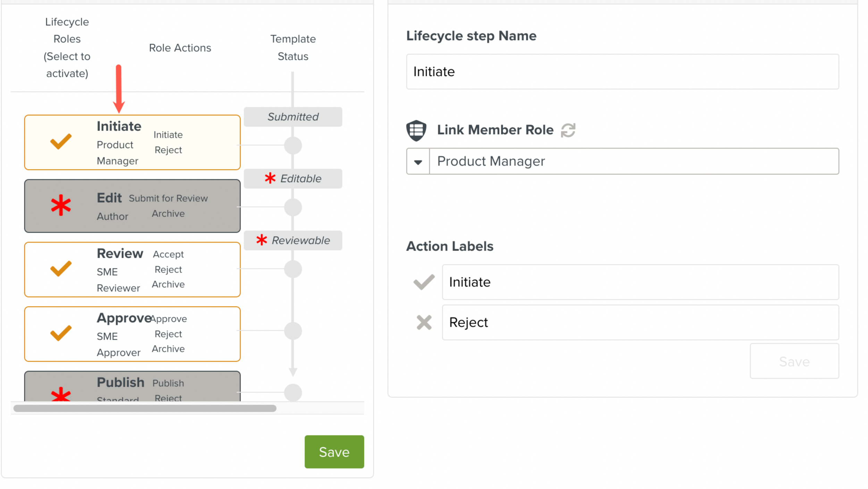
Task: Click the Submitted status circle marker
Action: (x=293, y=146)
